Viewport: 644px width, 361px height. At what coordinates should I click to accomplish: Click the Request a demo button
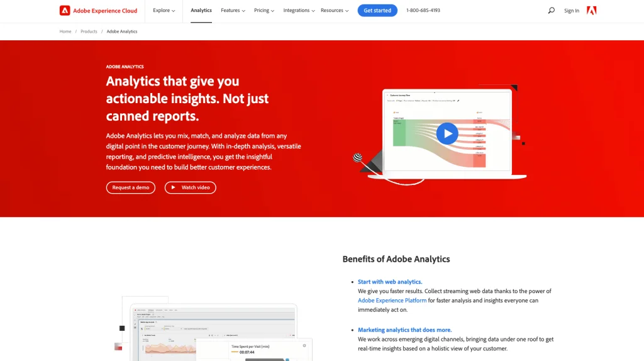(x=131, y=187)
